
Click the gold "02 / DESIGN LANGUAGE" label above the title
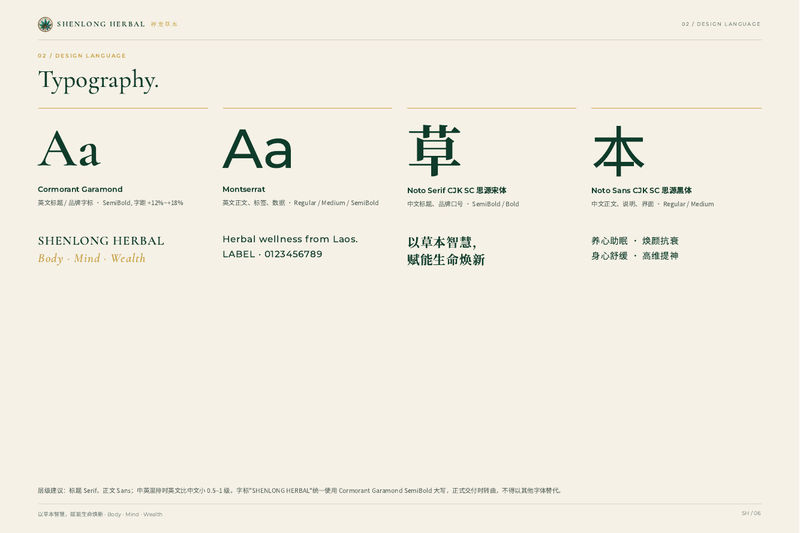tap(82, 56)
